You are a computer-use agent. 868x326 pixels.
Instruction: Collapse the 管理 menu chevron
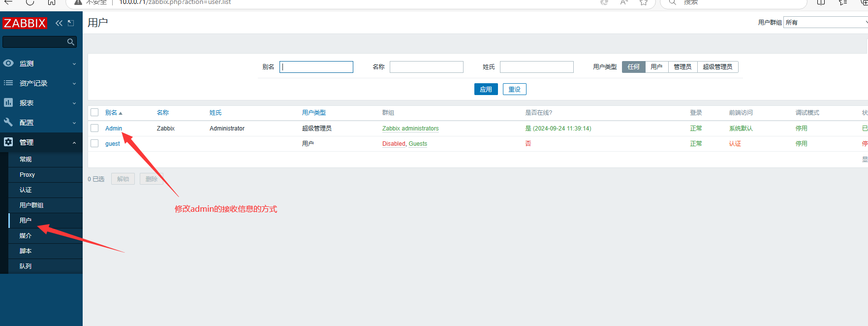(74, 142)
